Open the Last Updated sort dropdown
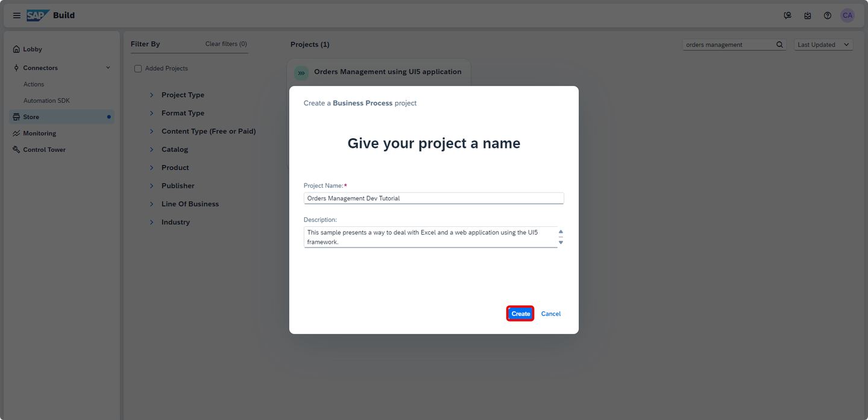The image size is (868, 420). 823,45
